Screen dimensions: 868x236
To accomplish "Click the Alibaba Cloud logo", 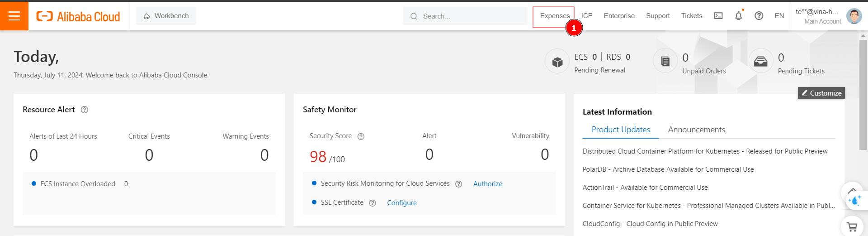I will point(78,16).
